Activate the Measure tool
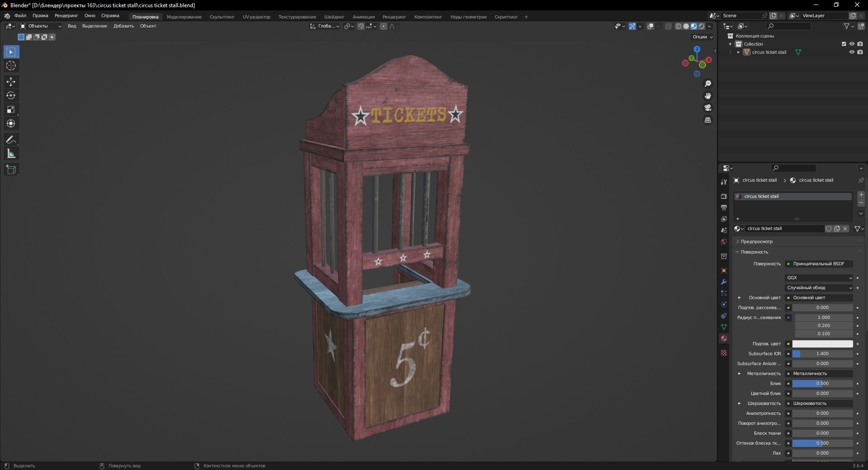This screenshot has height=470, width=868. point(10,154)
